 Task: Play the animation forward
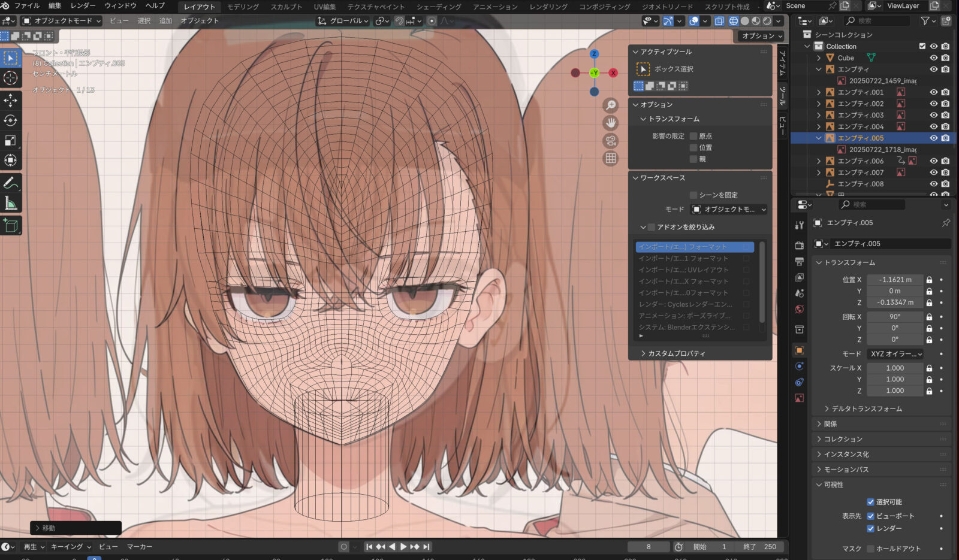[403, 547]
